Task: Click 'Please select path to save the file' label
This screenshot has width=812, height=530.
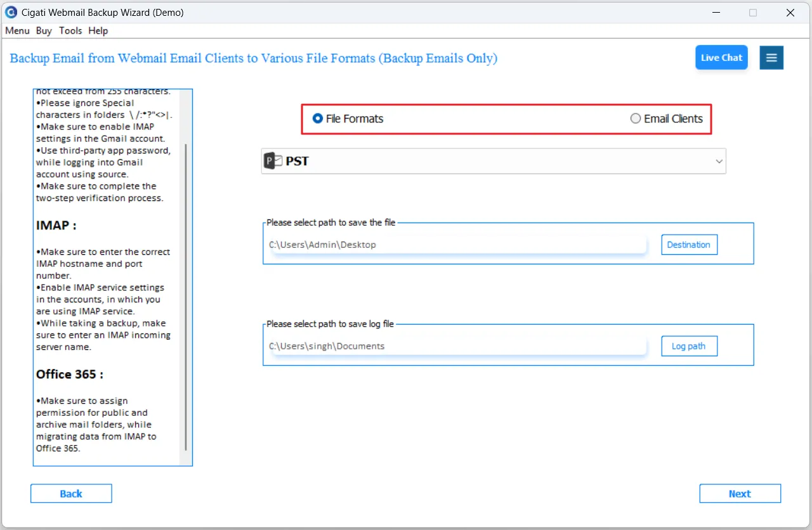Action: pyautogui.click(x=331, y=223)
